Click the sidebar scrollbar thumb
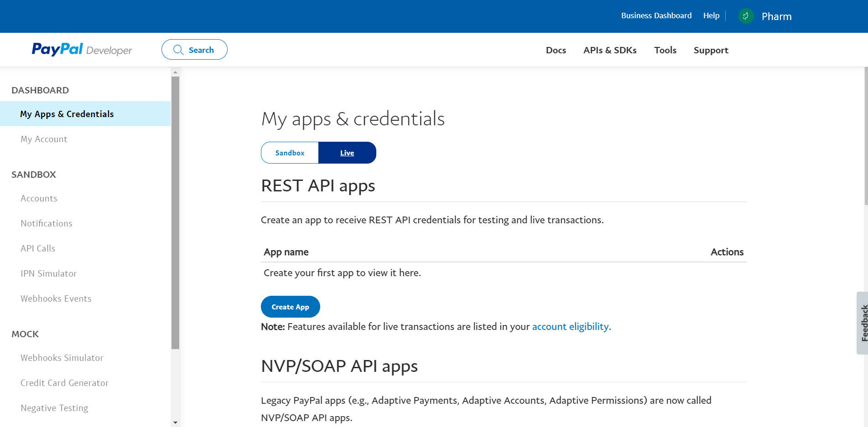868x427 pixels. coord(175,213)
